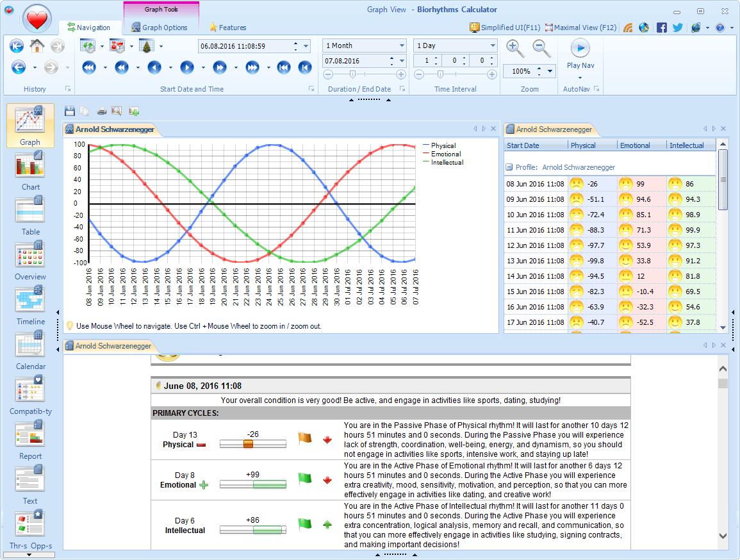This screenshot has width=740, height=560.
Task: Click the Zoom Out magnifier
Action: pos(541,47)
